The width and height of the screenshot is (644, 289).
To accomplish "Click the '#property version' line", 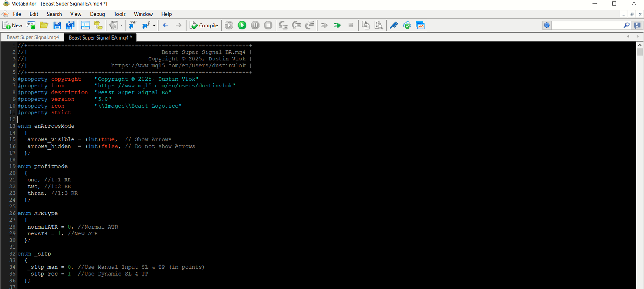I will coord(64,99).
